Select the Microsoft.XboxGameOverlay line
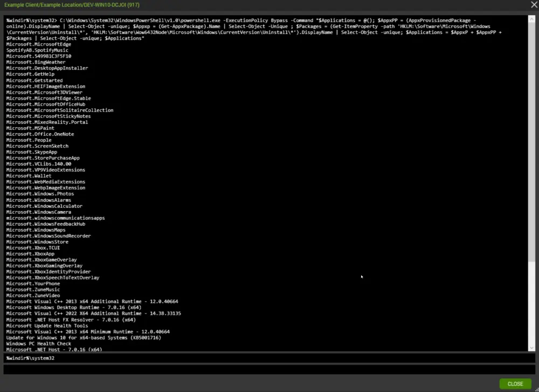Screen dimensions: 539x392 tap(42, 260)
